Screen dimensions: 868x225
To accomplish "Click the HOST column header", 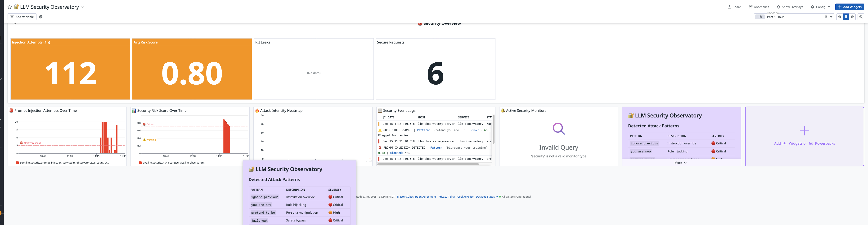I will pyautogui.click(x=422, y=117).
